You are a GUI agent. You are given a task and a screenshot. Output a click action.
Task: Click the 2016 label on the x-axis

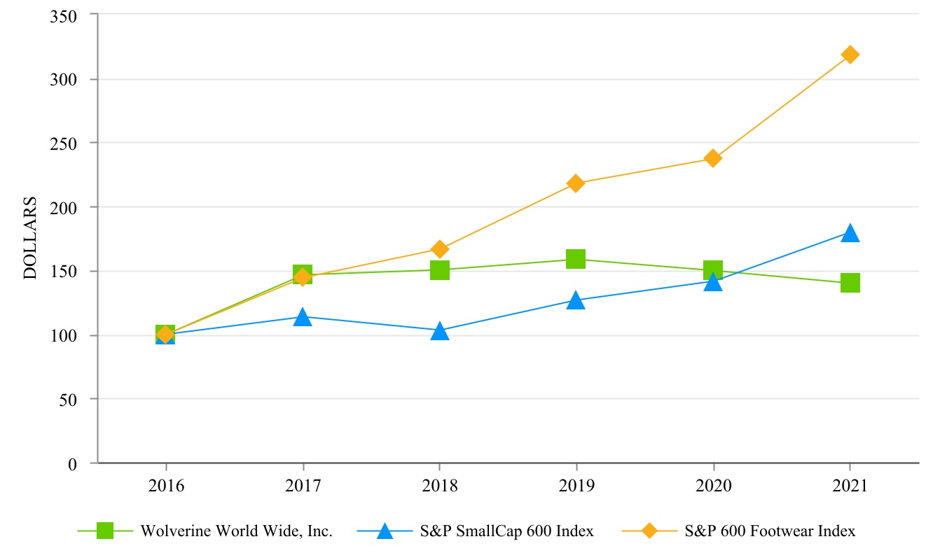166,486
